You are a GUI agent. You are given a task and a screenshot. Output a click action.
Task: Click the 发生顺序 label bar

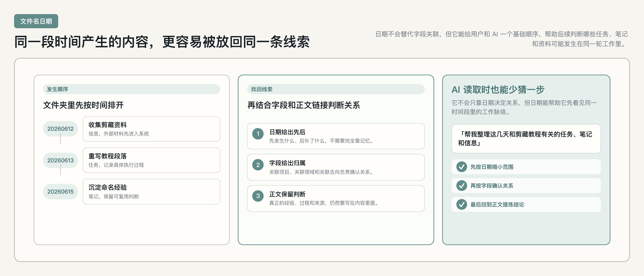click(131, 89)
